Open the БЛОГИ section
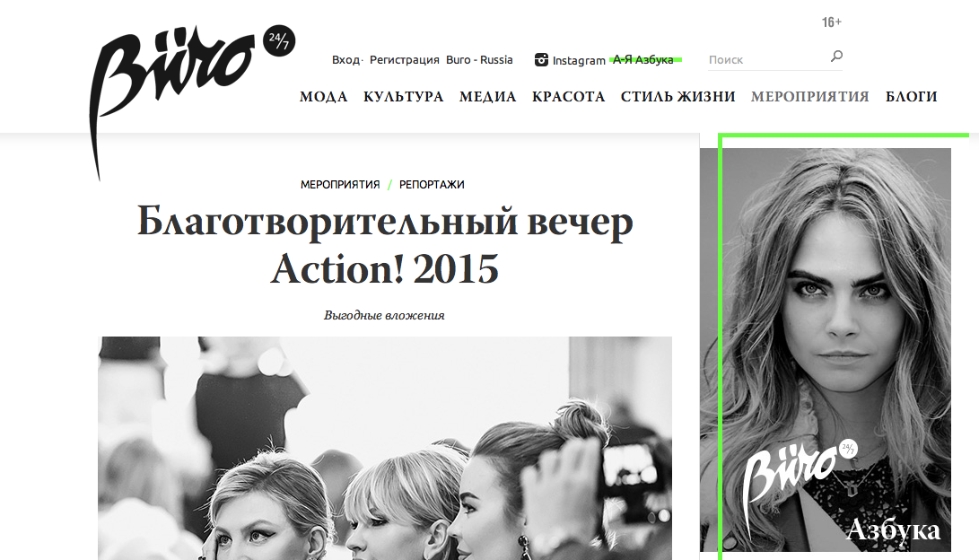The width and height of the screenshot is (979, 560). tap(911, 97)
